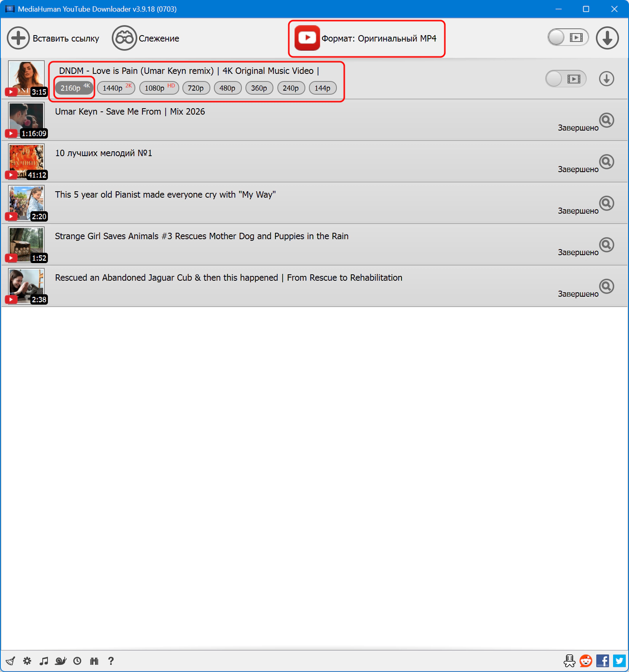
Task: Click the Download All arrow button
Action: [x=607, y=38]
